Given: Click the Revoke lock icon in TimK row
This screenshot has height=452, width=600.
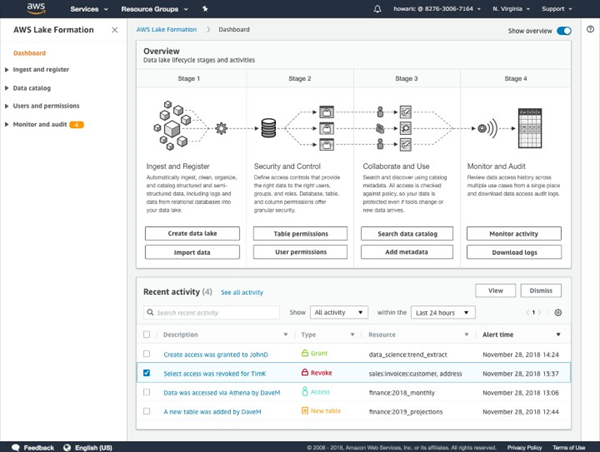Looking at the screenshot, I should (x=305, y=372).
